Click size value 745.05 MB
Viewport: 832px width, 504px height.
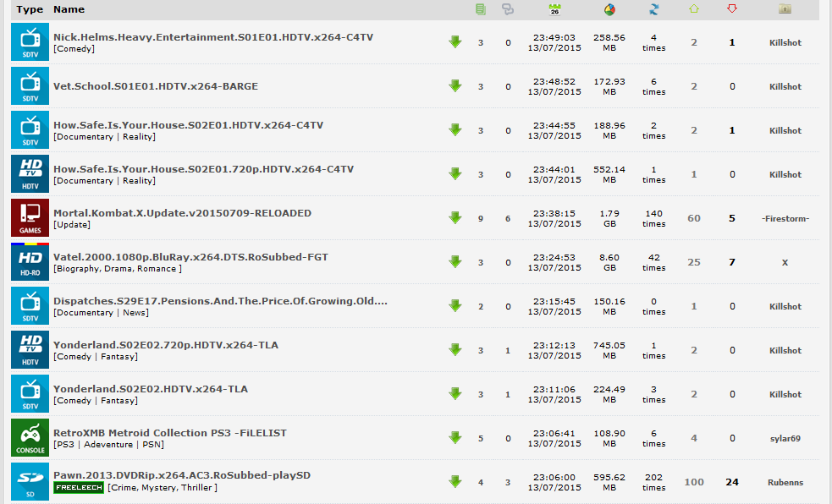pos(609,350)
